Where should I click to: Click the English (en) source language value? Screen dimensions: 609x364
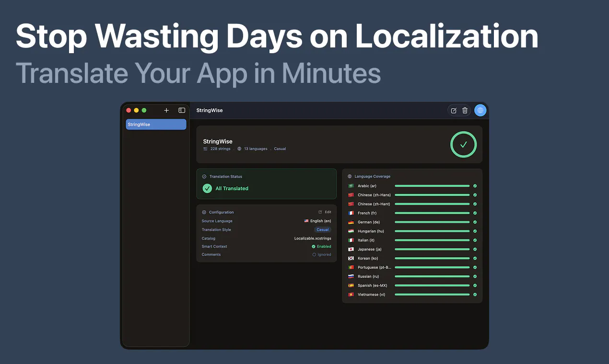click(317, 221)
